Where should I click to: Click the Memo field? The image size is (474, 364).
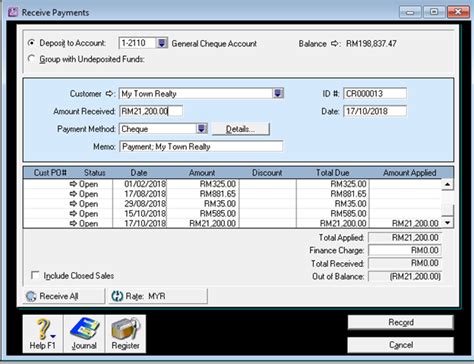(201, 146)
